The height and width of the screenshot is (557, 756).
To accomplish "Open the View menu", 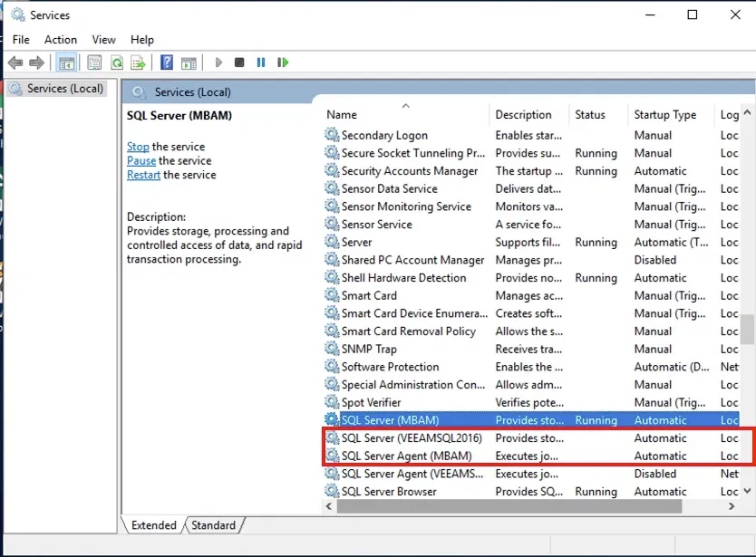I will pos(103,40).
